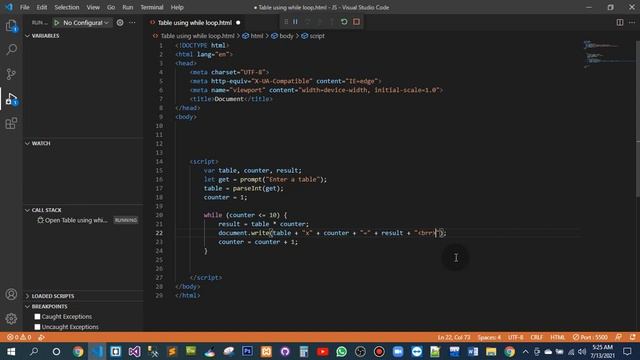The height and width of the screenshot is (360, 640).
Task: Click Step Over in debug toolbar
Action: click(x=307, y=22)
